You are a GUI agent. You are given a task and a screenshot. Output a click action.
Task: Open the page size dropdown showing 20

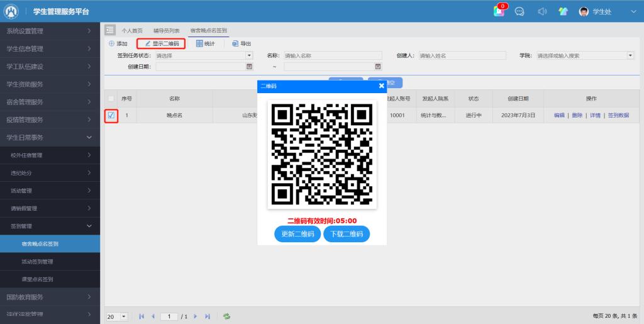tap(124, 316)
